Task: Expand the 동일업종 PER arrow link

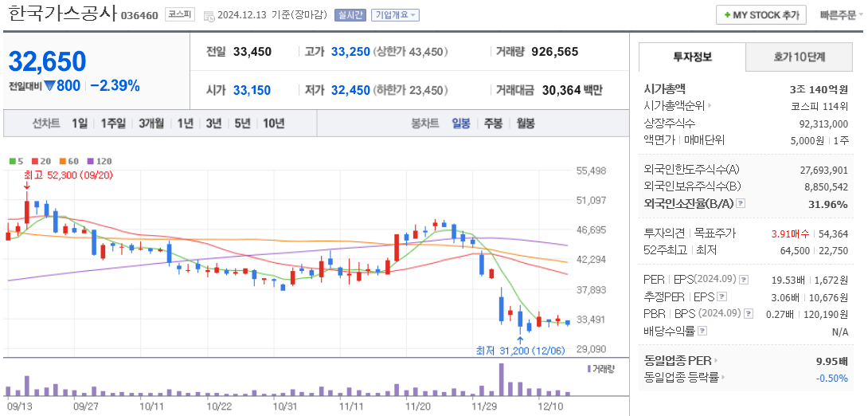Action: click(716, 361)
